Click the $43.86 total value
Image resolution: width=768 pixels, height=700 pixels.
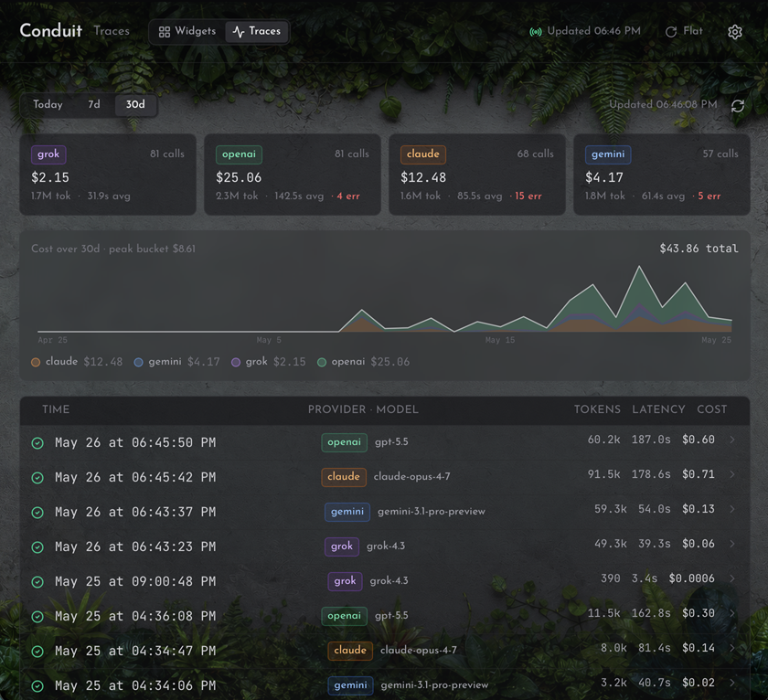[699, 249]
